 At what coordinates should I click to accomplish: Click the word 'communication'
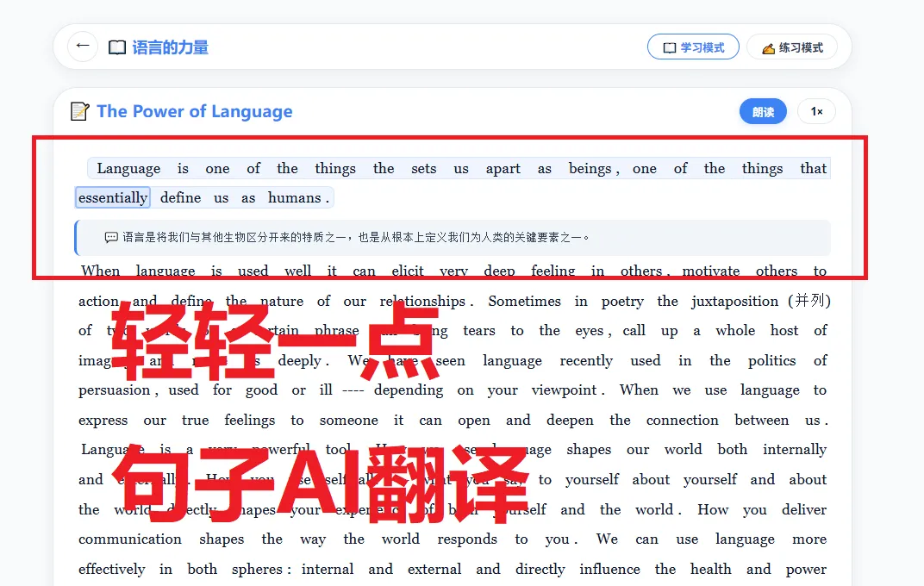(129, 539)
